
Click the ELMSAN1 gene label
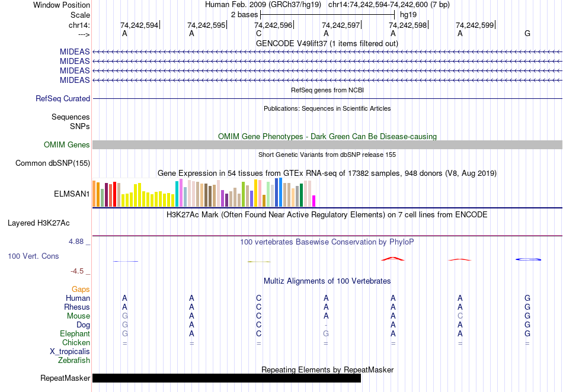pyautogui.click(x=72, y=194)
